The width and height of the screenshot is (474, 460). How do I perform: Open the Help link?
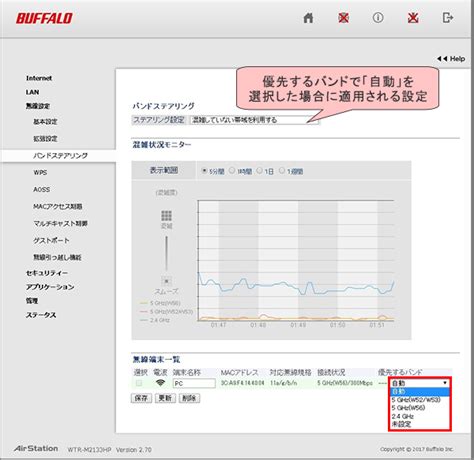451,59
